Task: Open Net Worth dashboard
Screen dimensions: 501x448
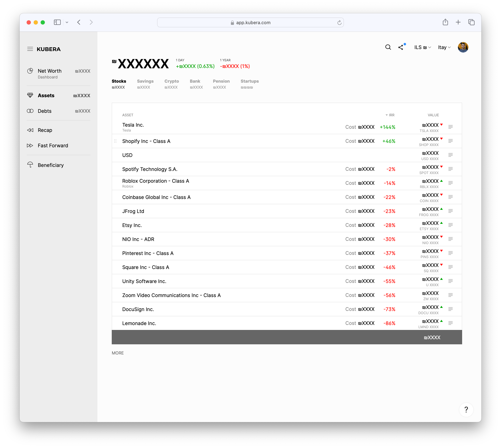Action: 59,74
